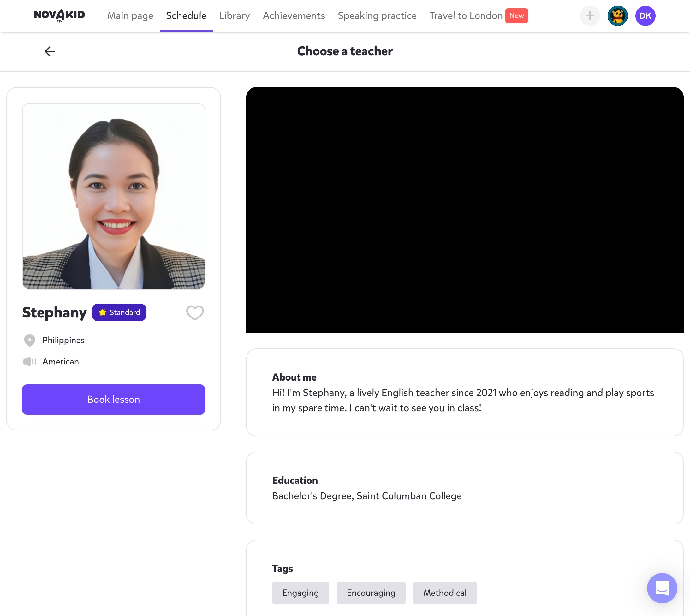Open the tiger avatar profile icon
The width and height of the screenshot is (690, 616).
point(617,16)
